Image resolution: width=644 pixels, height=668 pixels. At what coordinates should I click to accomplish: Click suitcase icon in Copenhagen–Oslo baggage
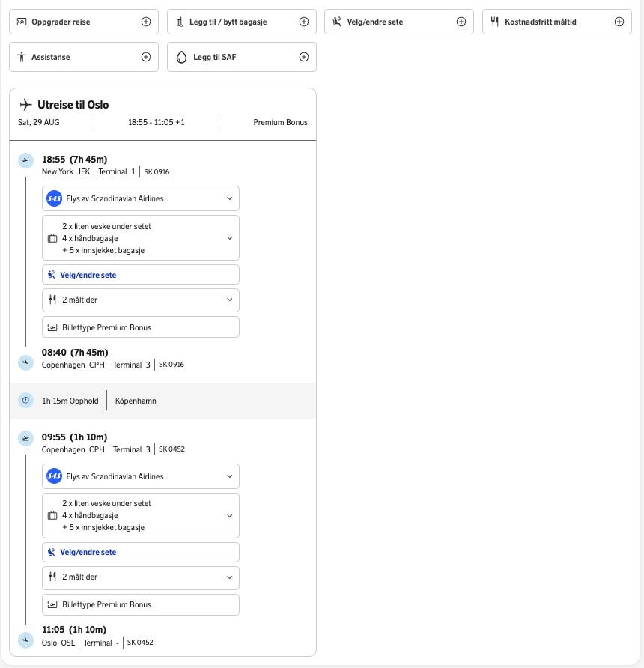[x=52, y=515]
